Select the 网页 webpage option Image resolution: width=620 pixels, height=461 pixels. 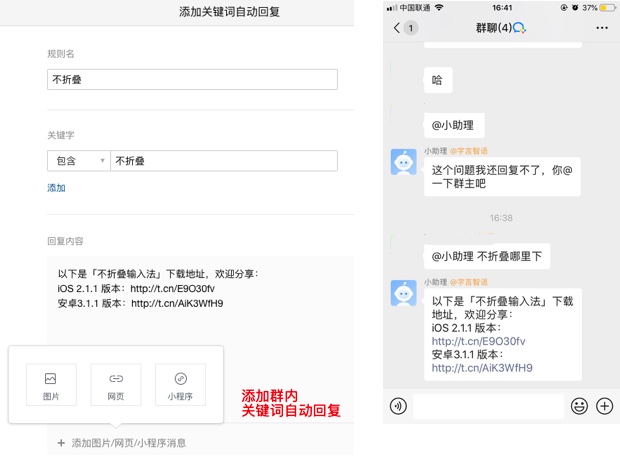pos(116,385)
